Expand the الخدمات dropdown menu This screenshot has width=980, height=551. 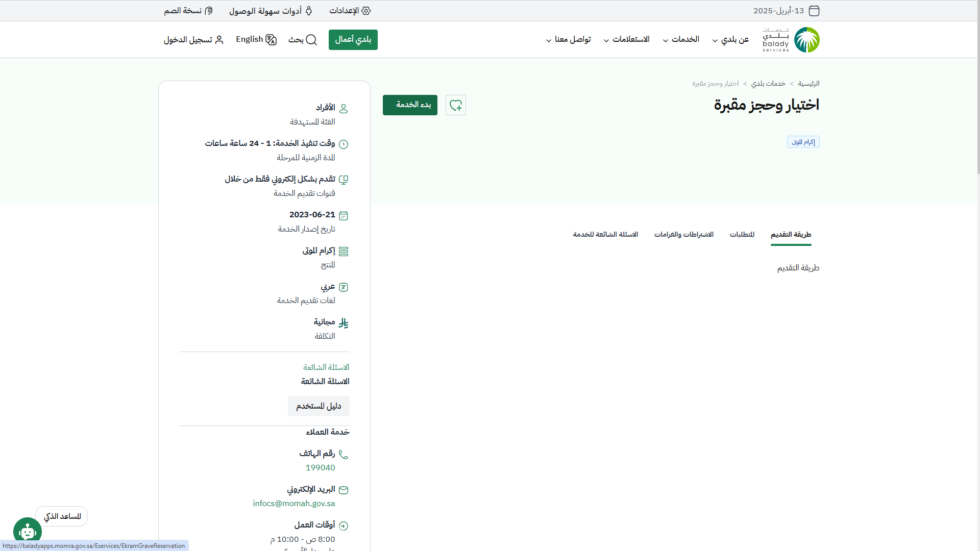[681, 40]
